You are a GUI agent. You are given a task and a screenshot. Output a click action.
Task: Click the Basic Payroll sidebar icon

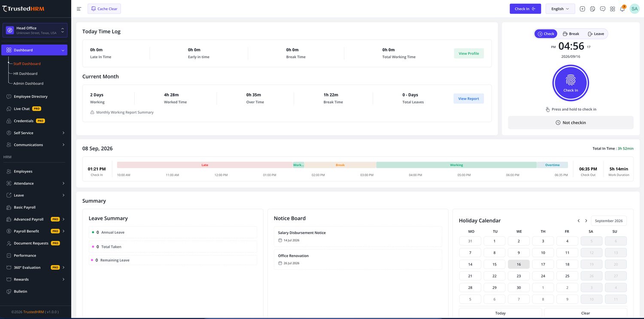[9, 208]
